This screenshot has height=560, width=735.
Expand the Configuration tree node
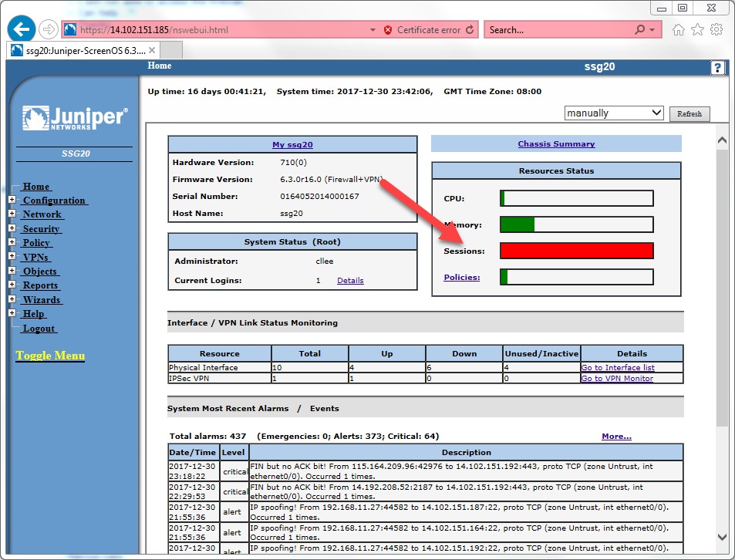[12, 200]
